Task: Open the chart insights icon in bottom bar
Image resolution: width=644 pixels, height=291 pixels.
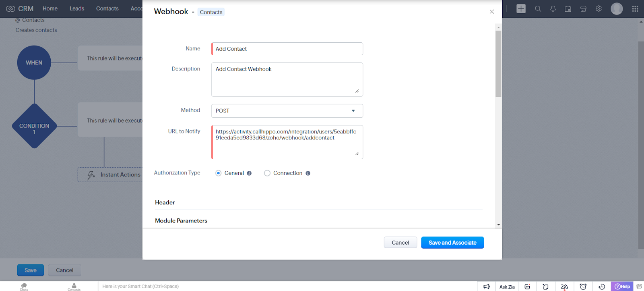Action: coord(527,287)
